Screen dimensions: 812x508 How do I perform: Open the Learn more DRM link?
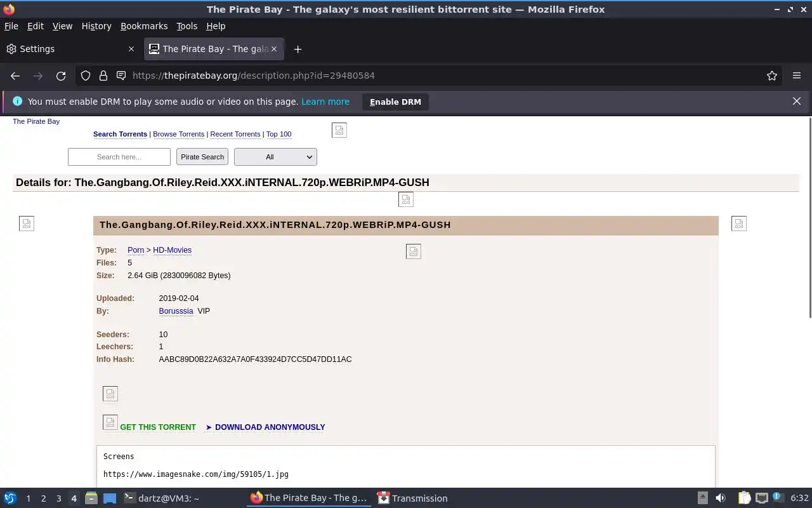click(325, 102)
